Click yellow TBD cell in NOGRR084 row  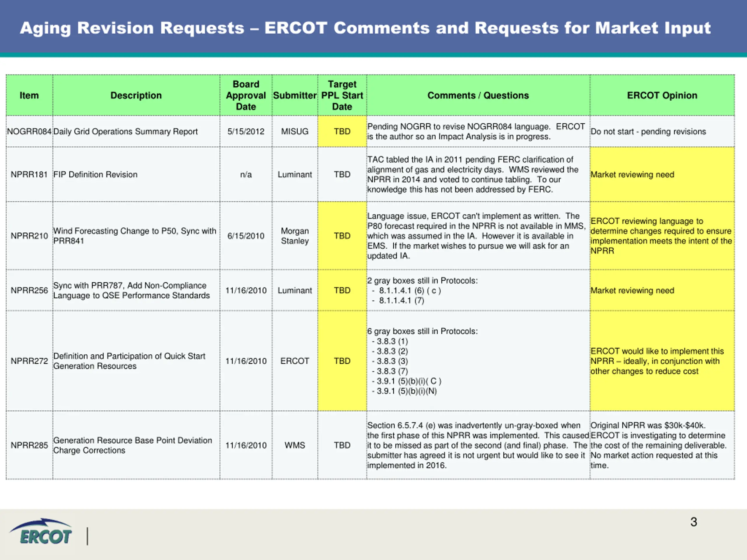[342, 131]
